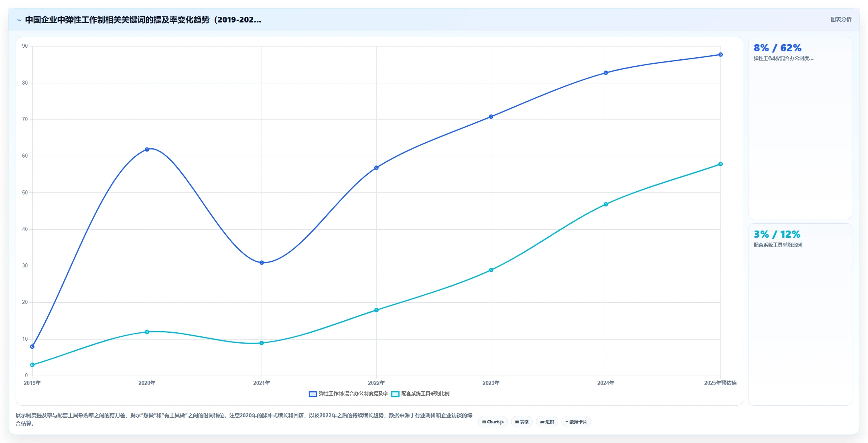Click the 8% / 62% stat value
868x443 pixels.
(777, 48)
